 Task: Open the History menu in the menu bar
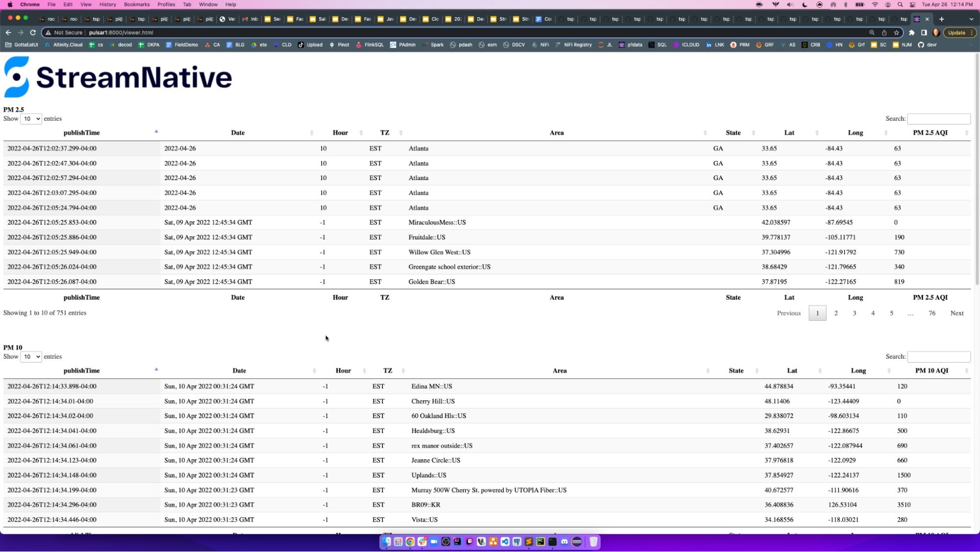coord(108,4)
